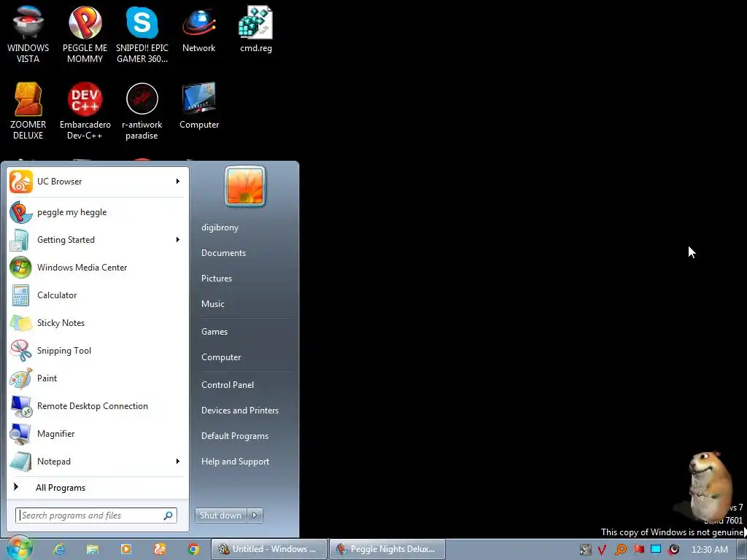The width and height of the screenshot is (747, 560).
Task: Click the 12:30 AM clock
Action: [709, 550]
